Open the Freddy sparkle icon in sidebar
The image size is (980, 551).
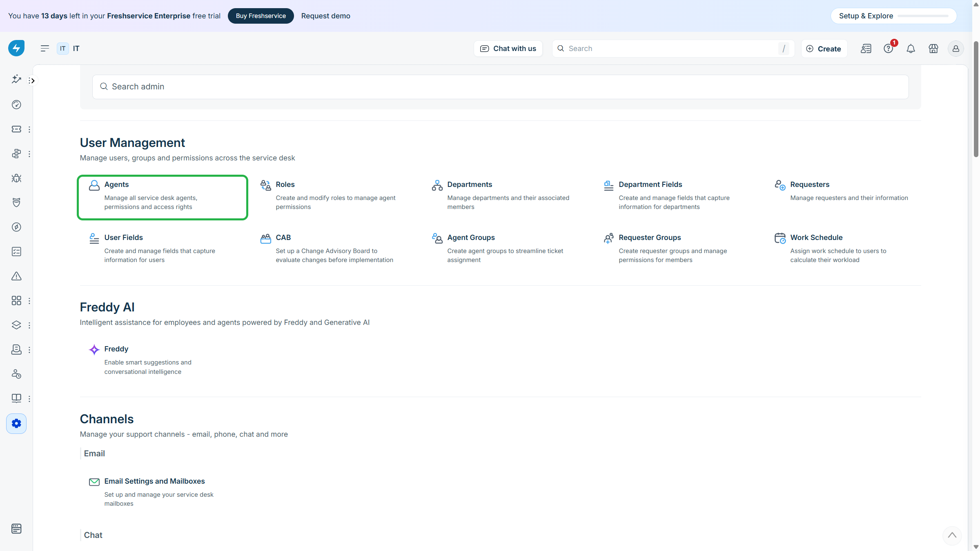coord(16,79)
